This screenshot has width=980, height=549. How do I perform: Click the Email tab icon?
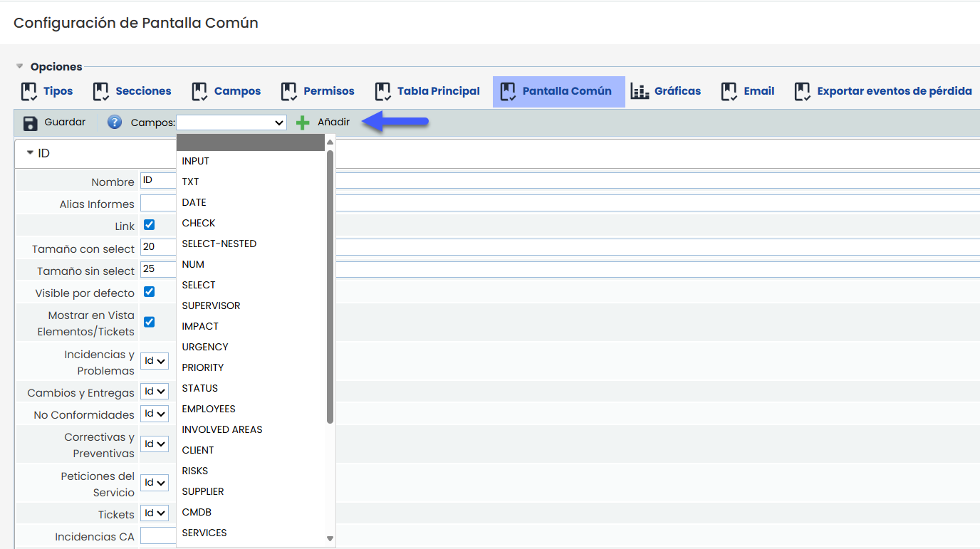[x=729, y=91]
